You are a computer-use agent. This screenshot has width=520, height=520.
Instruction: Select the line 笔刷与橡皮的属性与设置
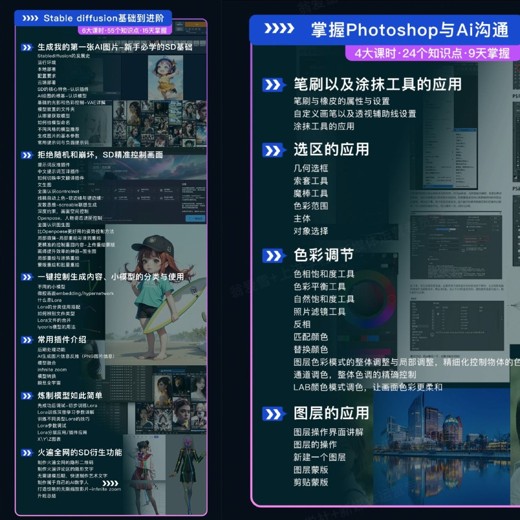pos(342,101)
